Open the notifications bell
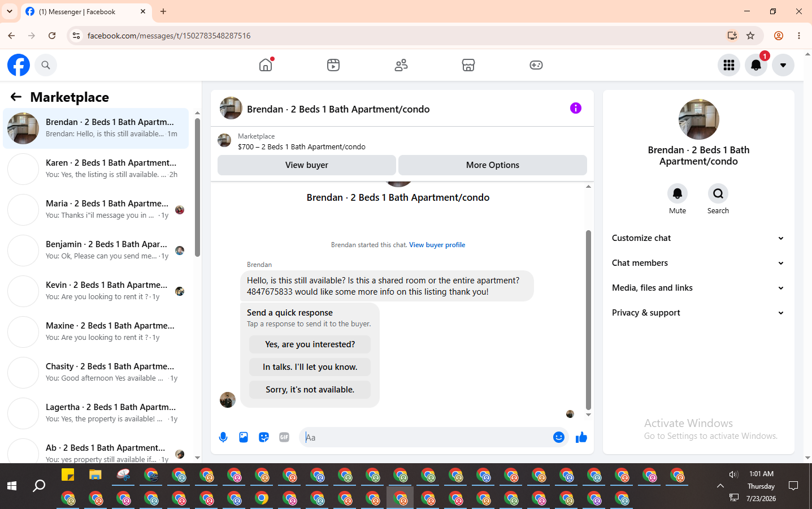Screen dimensions: 812x509 [x=756, y=65]
